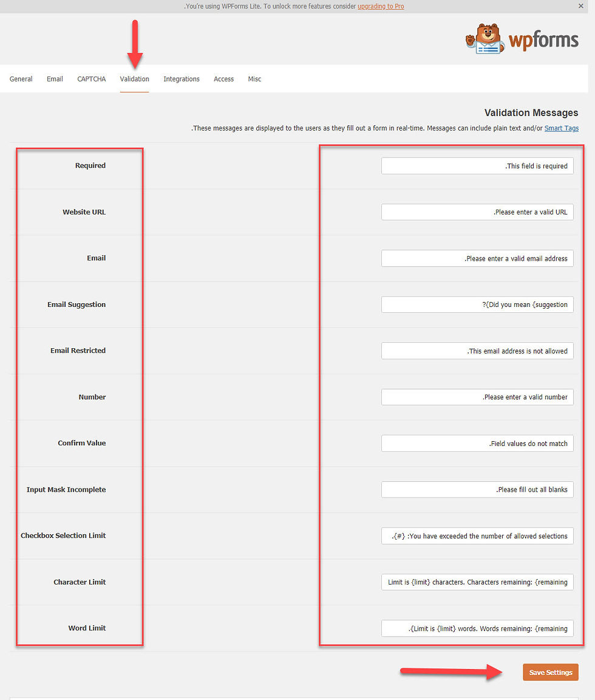595x700 pixels.
Task: Edit the Input Mask Incomplete field
Action: 477,489
